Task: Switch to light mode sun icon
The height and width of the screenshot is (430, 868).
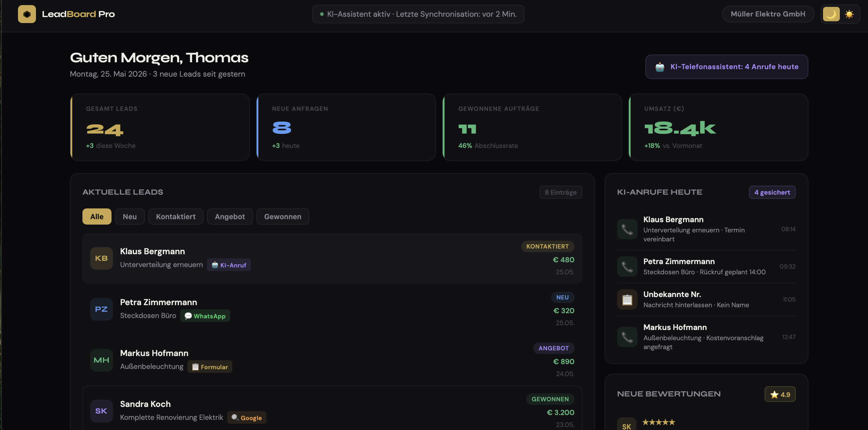Action: pyautogui.click(x=849, y=14)
